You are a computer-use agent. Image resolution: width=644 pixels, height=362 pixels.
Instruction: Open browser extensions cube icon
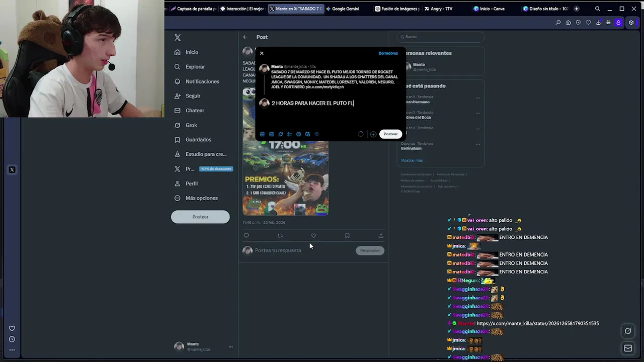point(631,23)
